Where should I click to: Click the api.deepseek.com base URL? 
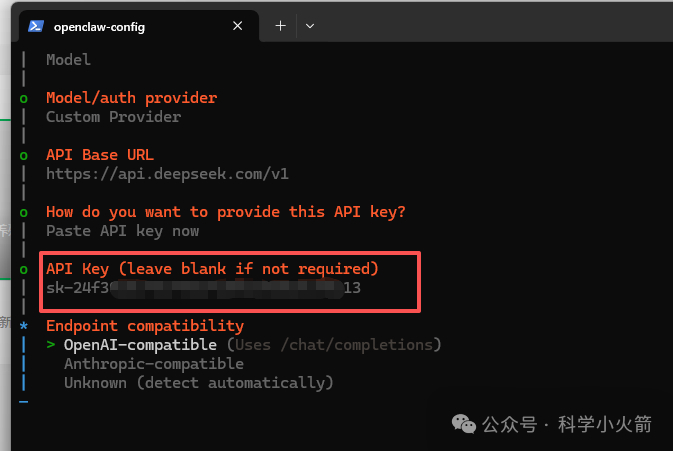[x=167, y=174]
